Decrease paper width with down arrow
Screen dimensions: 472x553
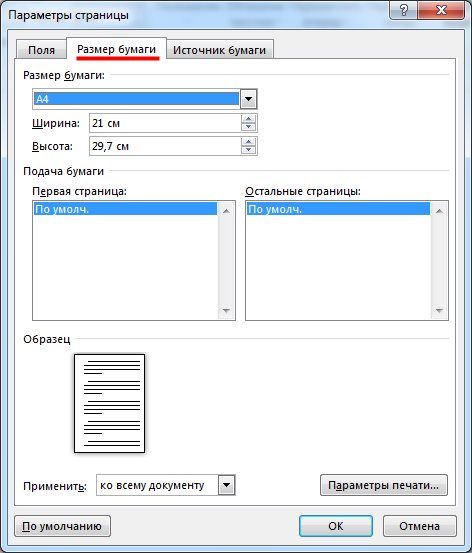coord(249,127)
